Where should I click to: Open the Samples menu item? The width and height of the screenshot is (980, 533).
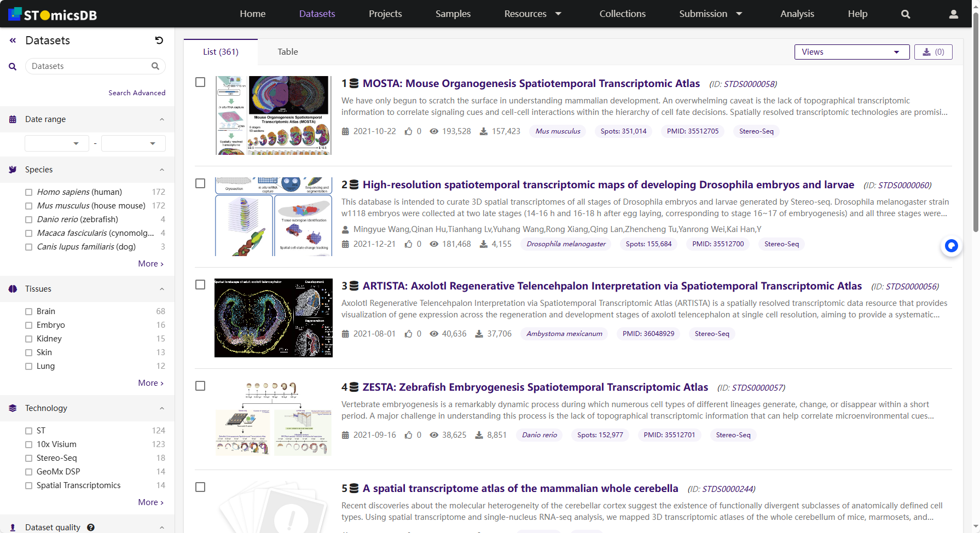point(453,14)
